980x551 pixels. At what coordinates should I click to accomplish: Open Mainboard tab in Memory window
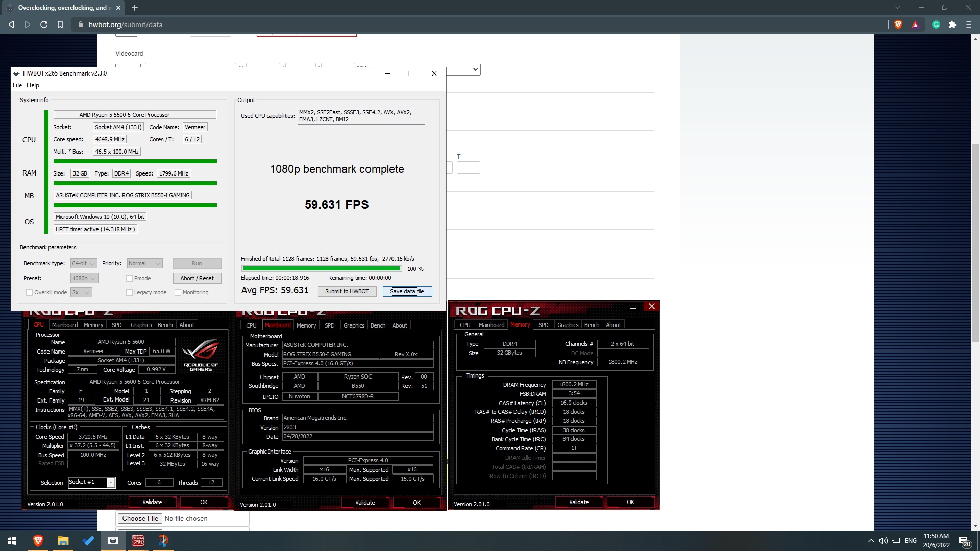tap(492, 325)
